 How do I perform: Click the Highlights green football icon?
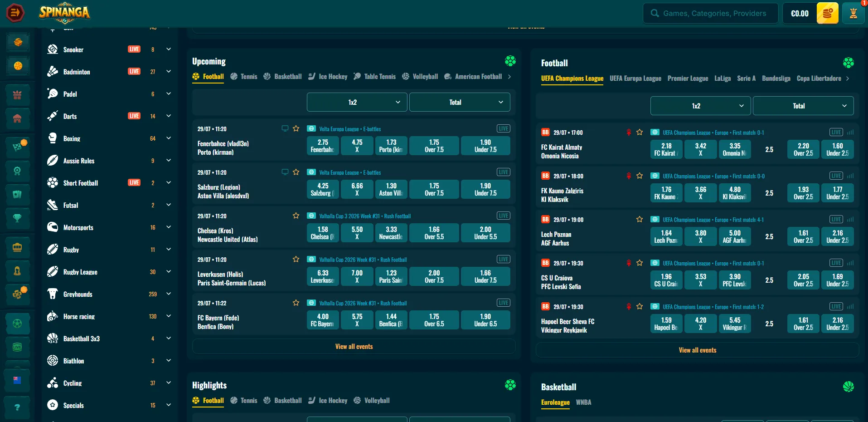510,385
